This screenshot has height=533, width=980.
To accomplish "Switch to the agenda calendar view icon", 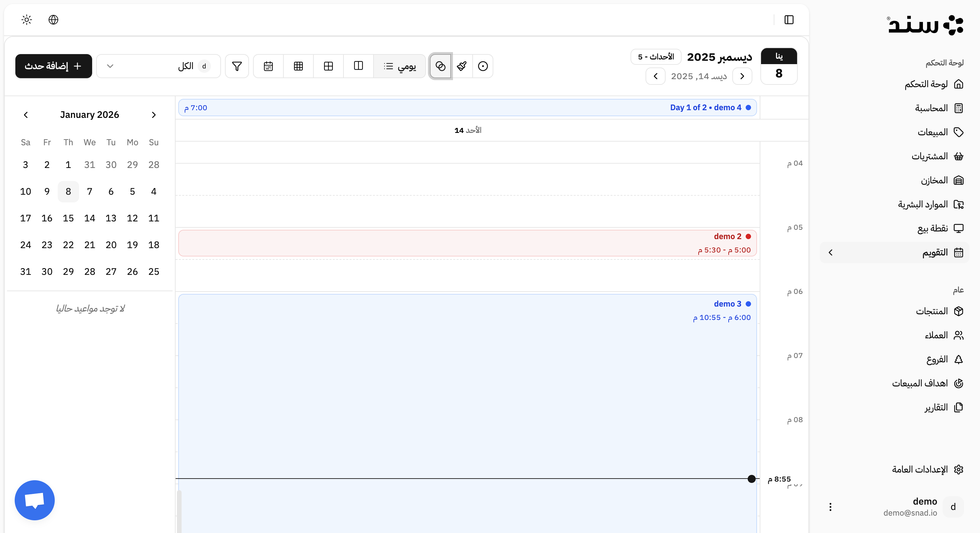I will 268,66.
